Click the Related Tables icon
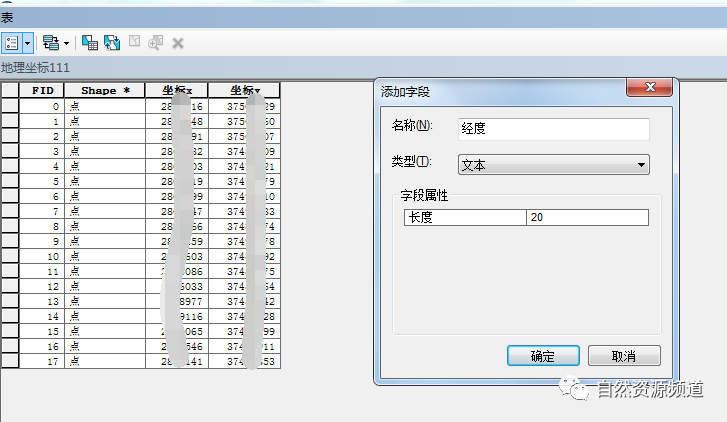This screenshot has width=727, height=422. 51,43
